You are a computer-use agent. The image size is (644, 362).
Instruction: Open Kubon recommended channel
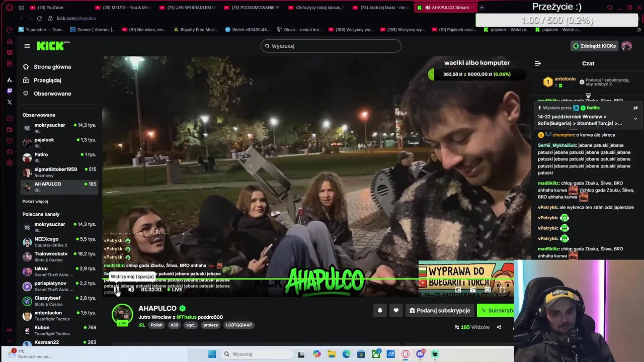pyautogui.click(x=59, y=330)
